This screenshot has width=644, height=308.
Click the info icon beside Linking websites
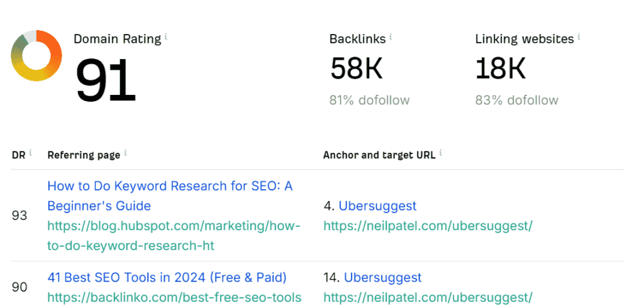pyautogui.click(x=579, y=37)
